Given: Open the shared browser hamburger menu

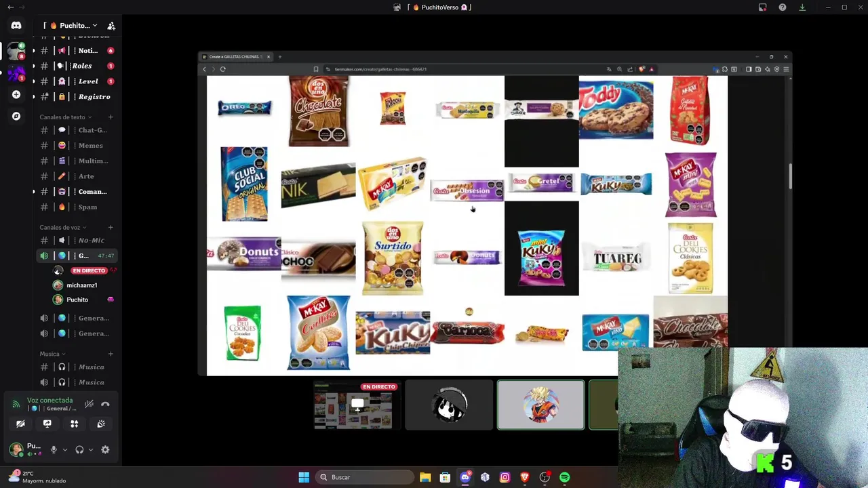Looking at the screenshot, I should coord(786,69).
